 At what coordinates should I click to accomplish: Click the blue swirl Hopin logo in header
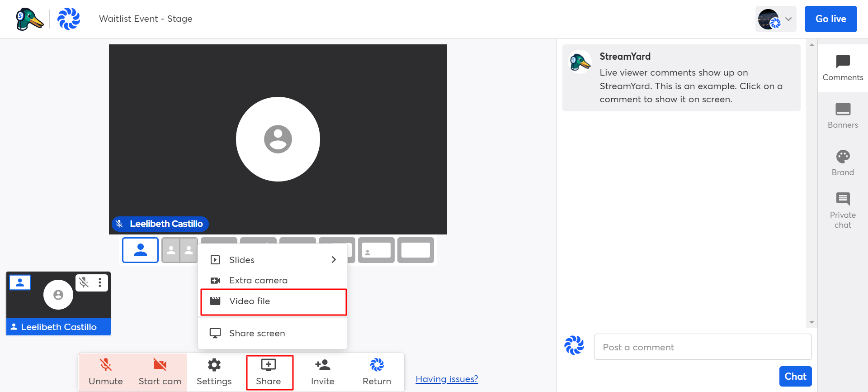point(69,19)
